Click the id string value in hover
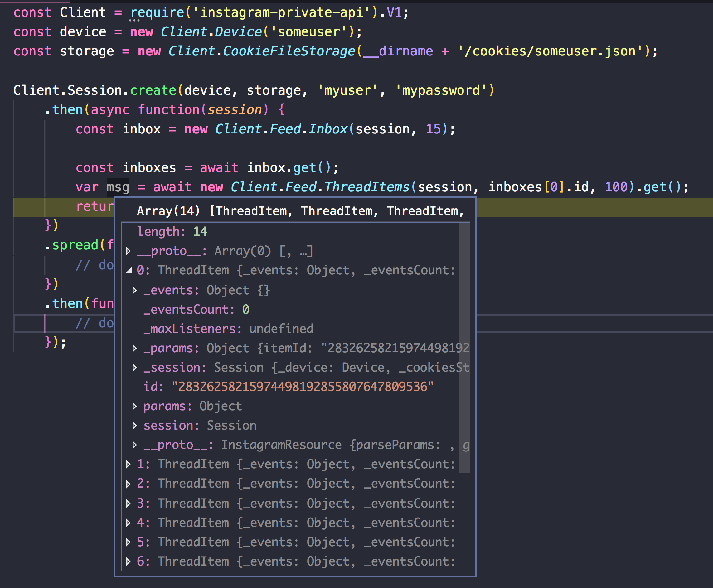Viewport: 713px width, 588px height. click(302, 387)
